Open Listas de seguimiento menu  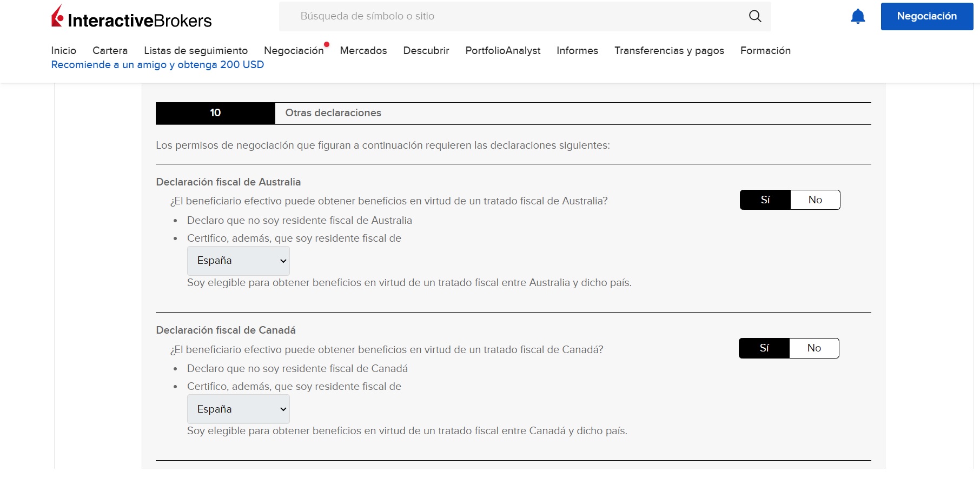click(196, 50)
